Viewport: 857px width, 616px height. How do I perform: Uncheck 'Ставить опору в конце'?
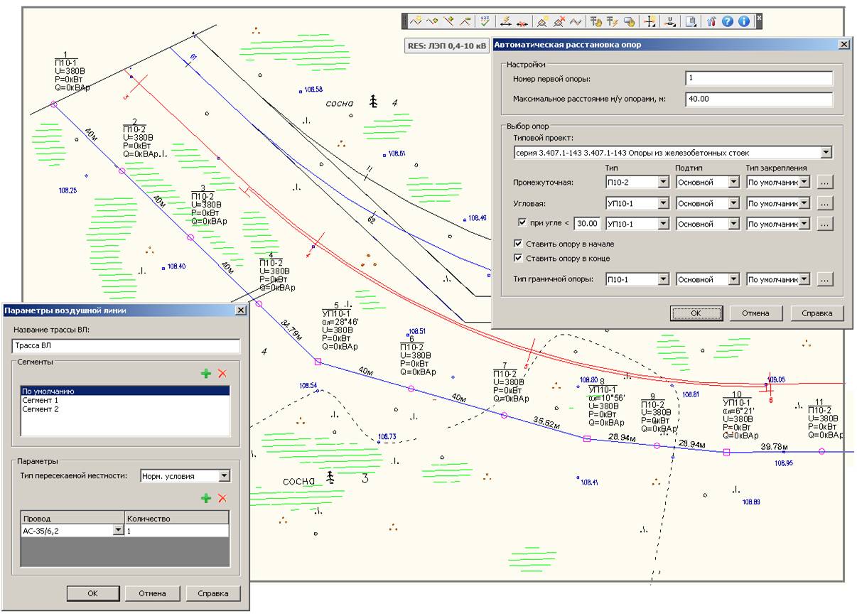coord(519,258)
